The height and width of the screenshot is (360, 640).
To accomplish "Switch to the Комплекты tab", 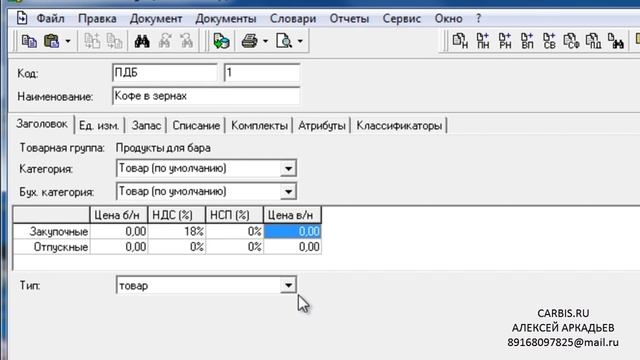I will pyautogui.click(x=259, y=126).
